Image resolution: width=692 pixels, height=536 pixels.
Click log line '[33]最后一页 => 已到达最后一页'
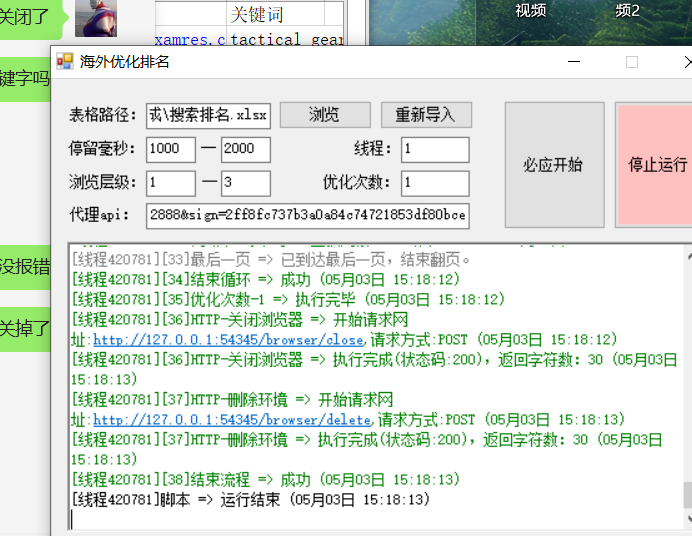click(x=270, y=260)
